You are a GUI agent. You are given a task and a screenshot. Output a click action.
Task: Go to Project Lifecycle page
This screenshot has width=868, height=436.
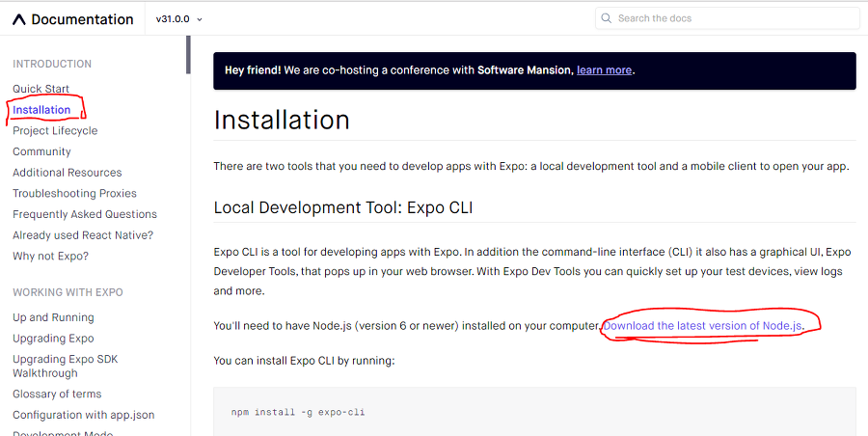(55, 131)
